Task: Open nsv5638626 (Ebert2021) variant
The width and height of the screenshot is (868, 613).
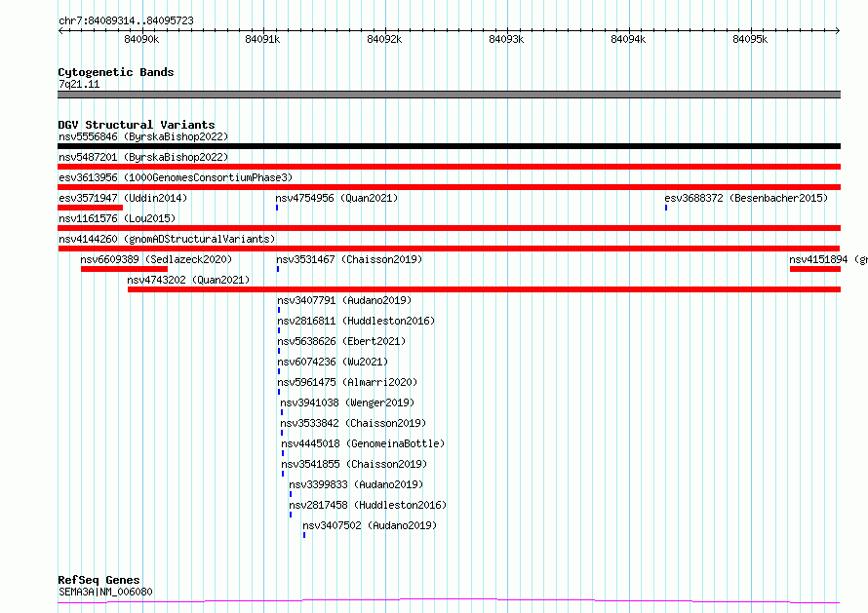Action: [x=341, y=341]
